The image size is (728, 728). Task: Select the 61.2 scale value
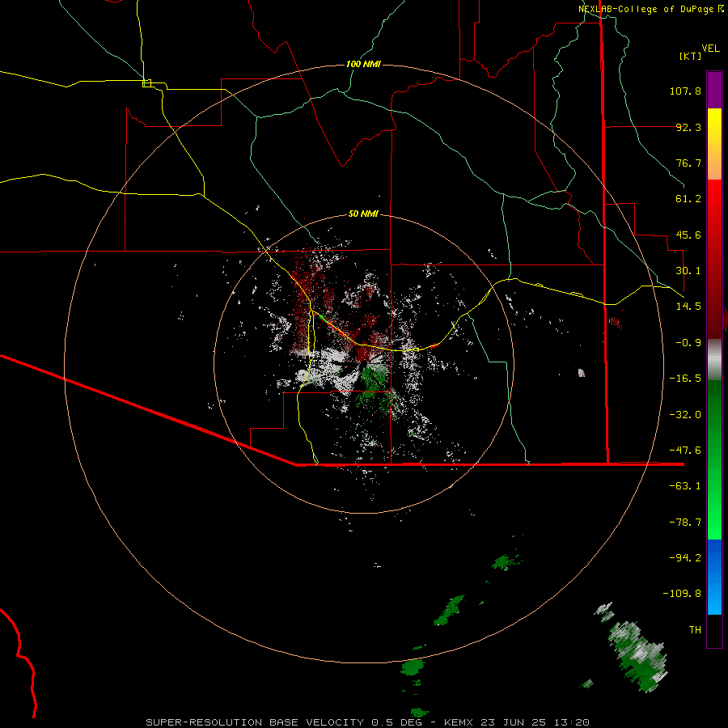click(x=688, y=199)
